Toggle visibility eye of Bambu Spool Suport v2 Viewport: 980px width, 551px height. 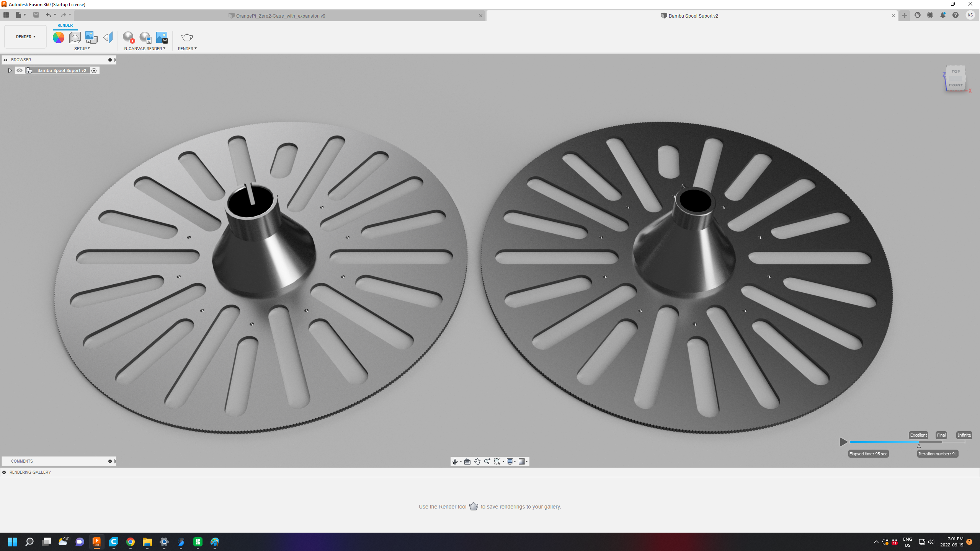(x=20, y=70)
